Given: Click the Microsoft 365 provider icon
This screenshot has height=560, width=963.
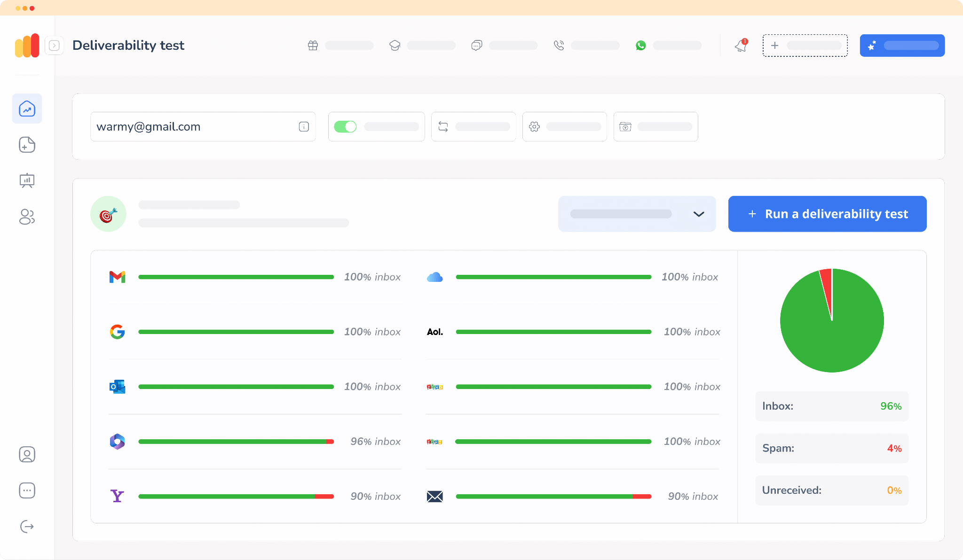Looking at the screenshot, I should (117, 442).
